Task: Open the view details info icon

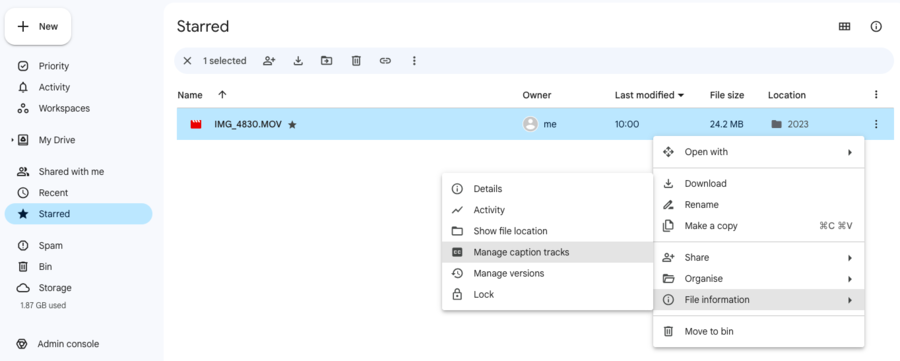Action: (876, 26)
